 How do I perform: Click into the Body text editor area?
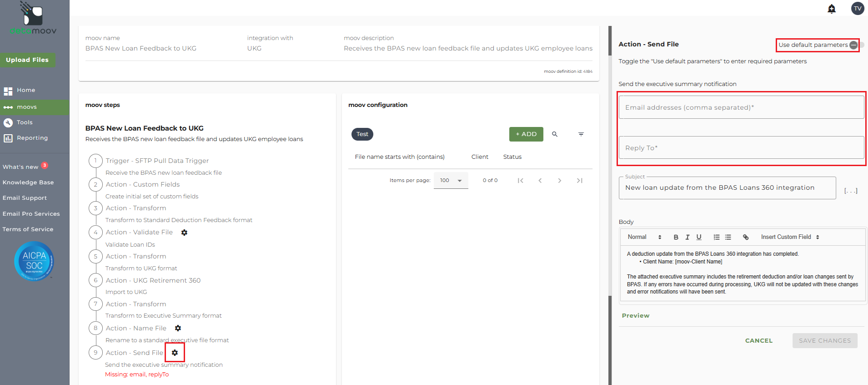click(743, 273)
